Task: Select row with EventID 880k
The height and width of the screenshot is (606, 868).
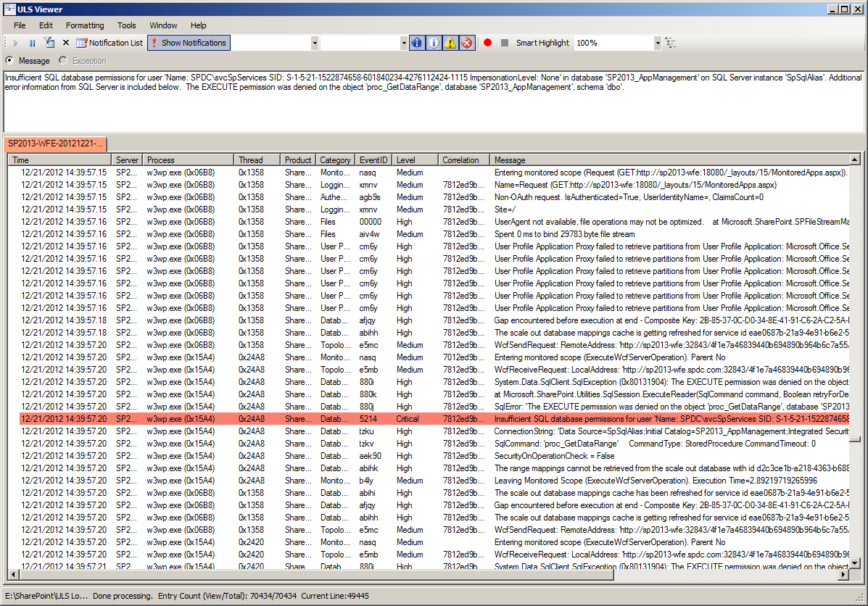Action: [434, 394]
